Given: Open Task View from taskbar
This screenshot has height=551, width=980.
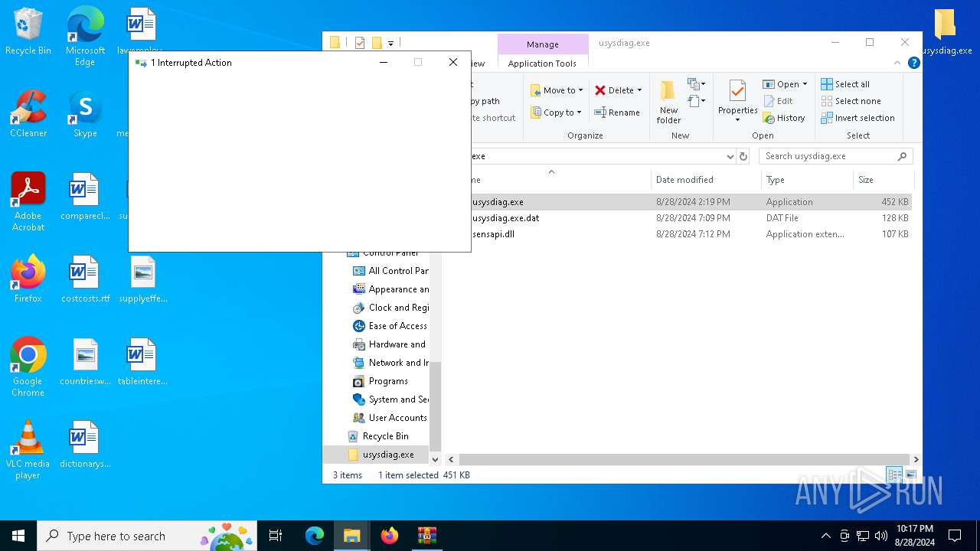Looking at the screenshot, I should 276,536.
